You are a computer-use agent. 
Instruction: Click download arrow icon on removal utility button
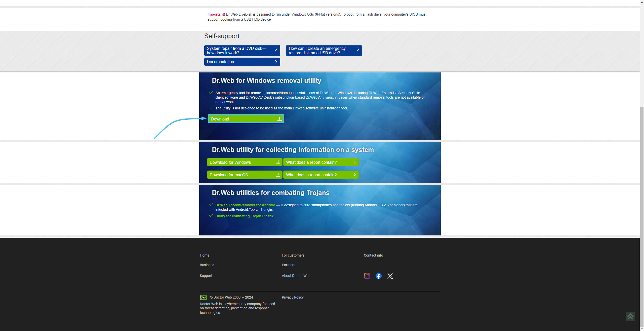tap(279, 119)
